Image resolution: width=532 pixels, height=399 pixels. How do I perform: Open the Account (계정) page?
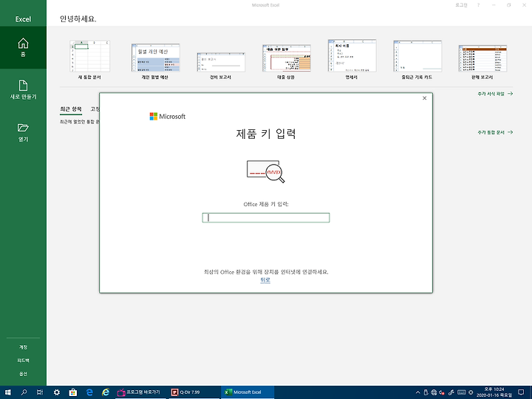point(23,347)
